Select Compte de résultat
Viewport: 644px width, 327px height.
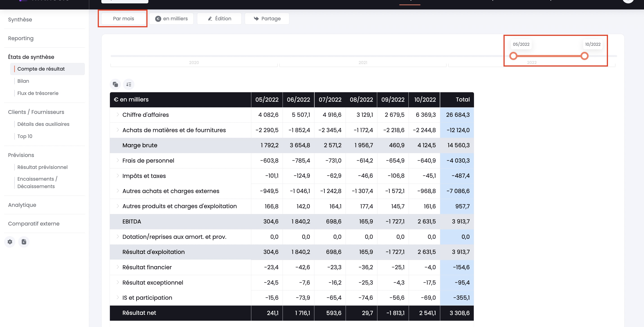click(48, 69)
